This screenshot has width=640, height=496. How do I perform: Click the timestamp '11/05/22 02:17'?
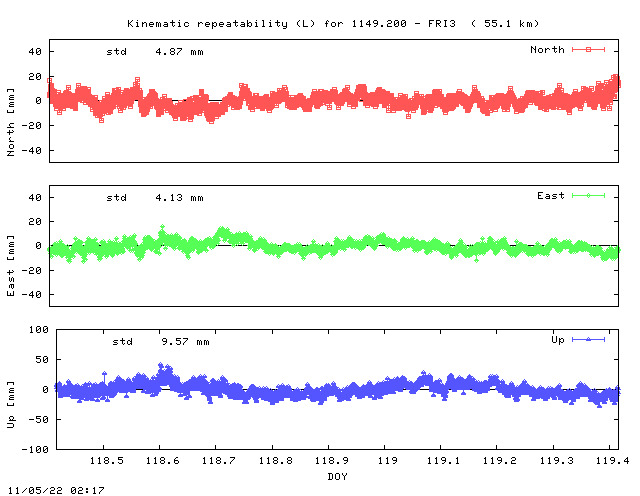click(56, 490)
